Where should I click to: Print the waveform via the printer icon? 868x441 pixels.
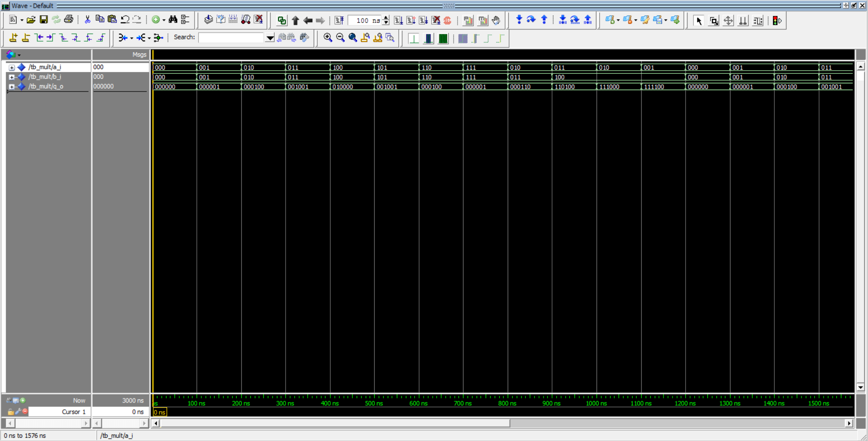[x=68, y=20]
